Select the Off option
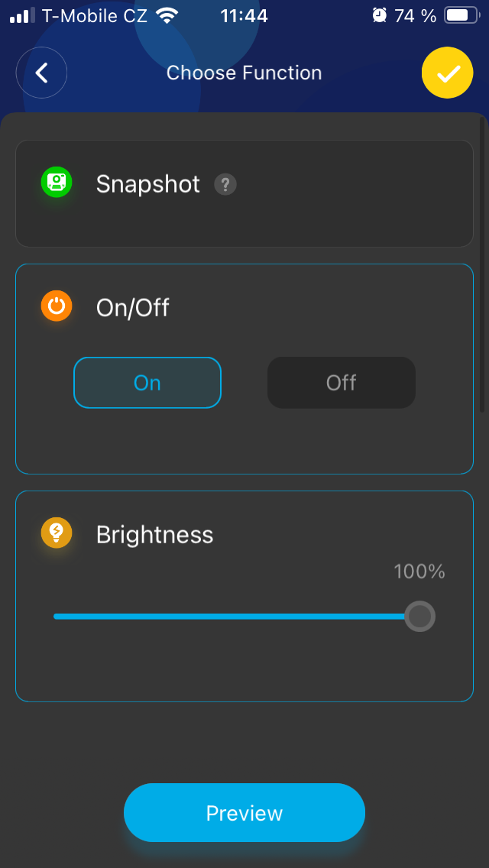The width and height of the screenshot is (489, 868). pos(342,383)
